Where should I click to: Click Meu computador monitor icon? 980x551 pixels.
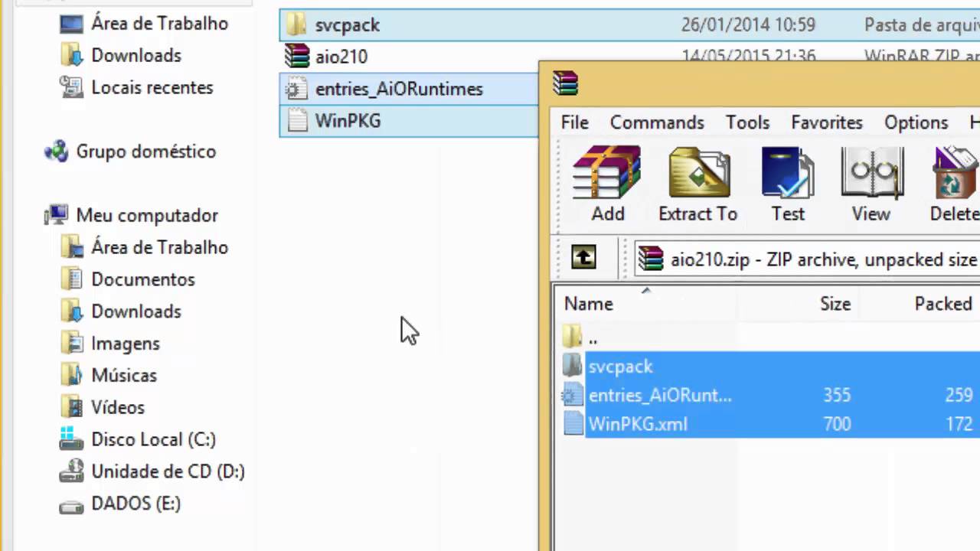[56, 216]
